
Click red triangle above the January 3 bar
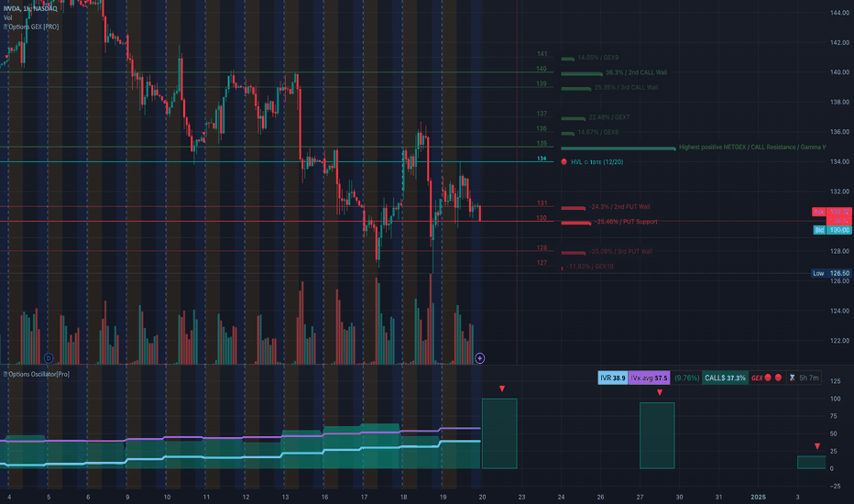click(817, 446)
